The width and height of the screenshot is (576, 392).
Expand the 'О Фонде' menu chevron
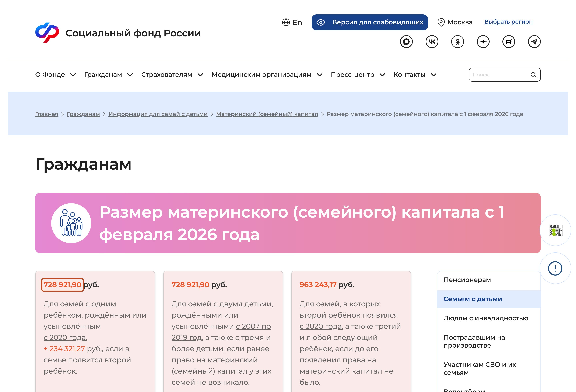[x=73, y=75]
